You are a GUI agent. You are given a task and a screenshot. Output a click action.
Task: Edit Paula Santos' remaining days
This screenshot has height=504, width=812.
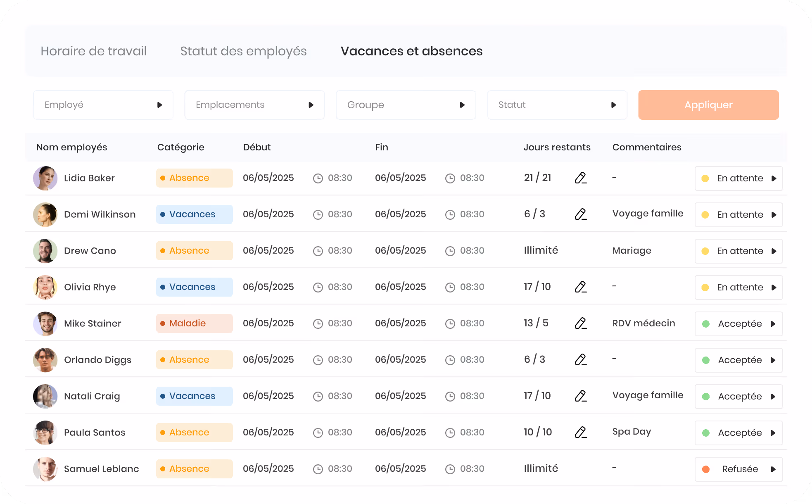[581, 433]
